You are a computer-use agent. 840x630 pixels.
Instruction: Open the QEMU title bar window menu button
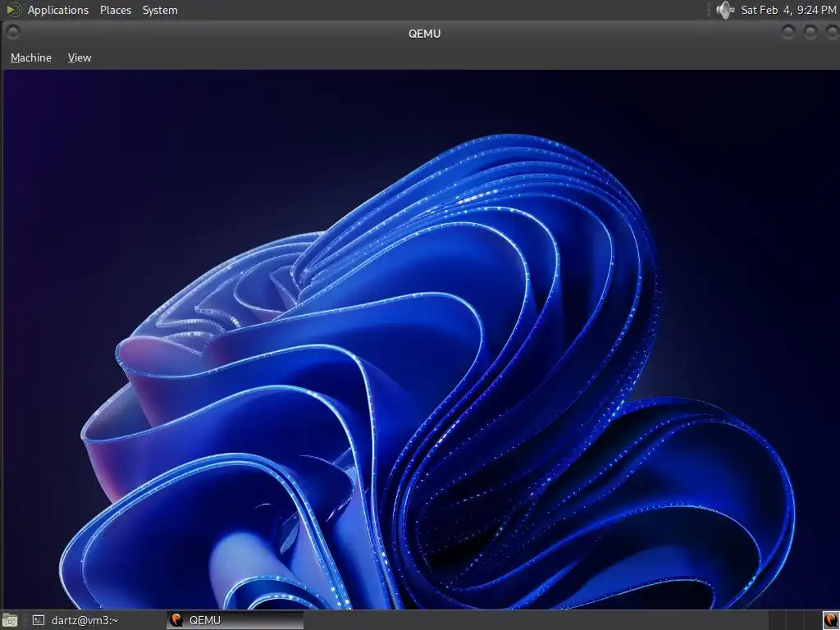click(13, 33)
